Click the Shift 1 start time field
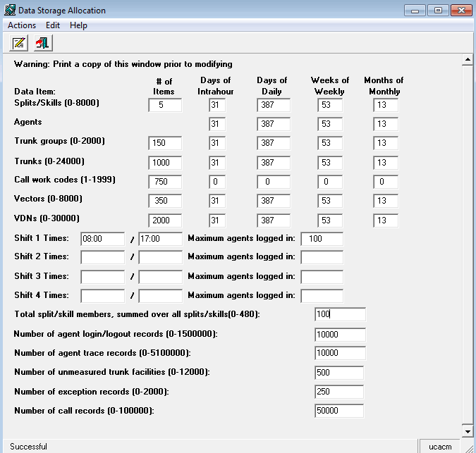Viewport: 476px width, 453px height. coord(103,239)
